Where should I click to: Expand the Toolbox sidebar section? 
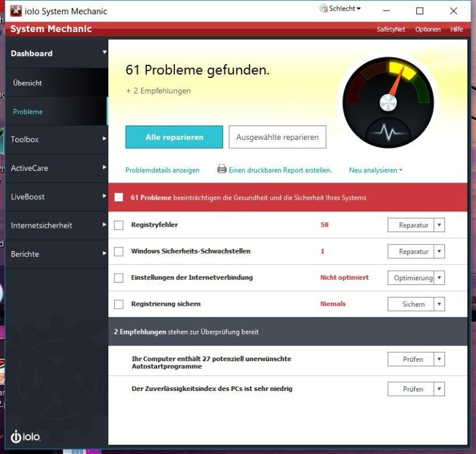pos(105,139)
